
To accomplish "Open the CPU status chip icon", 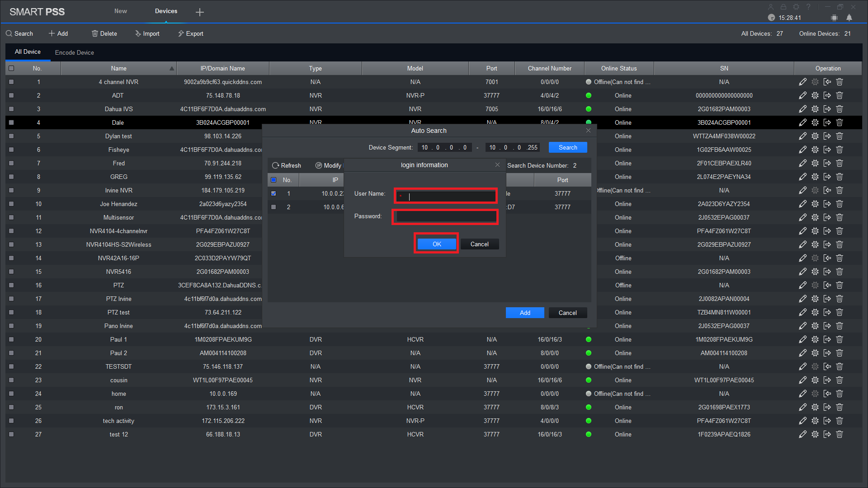I will click(834, 18).
